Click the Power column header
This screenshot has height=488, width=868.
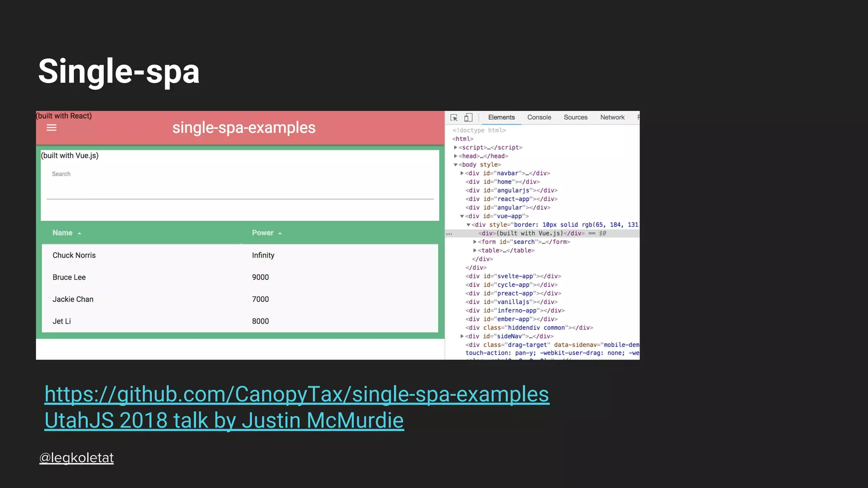[x=262, y=233]
